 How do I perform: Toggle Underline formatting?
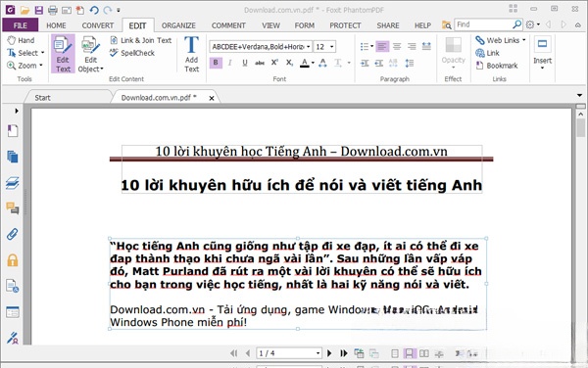tap(244, 63)
